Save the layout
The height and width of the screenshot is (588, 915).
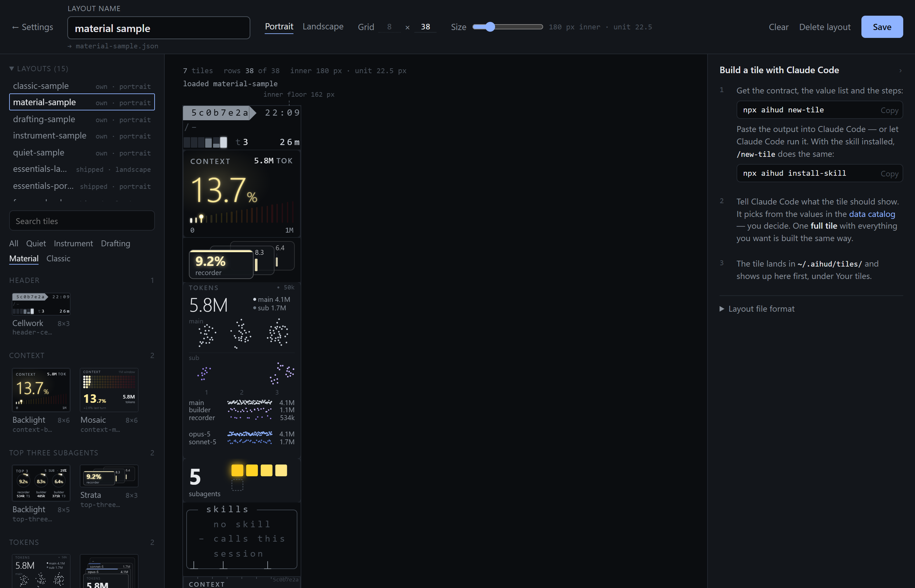[x=882, y=27]
